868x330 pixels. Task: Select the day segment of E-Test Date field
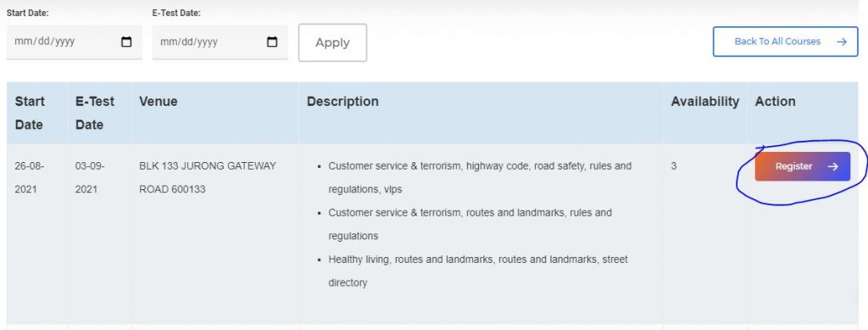pos(189,42)
